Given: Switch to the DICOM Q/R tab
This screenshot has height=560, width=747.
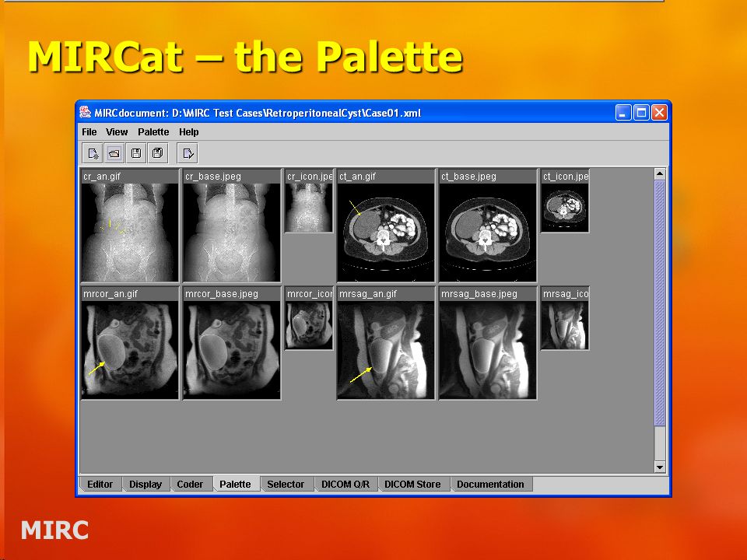Looking at the screenshot, I should pos(345,485).
